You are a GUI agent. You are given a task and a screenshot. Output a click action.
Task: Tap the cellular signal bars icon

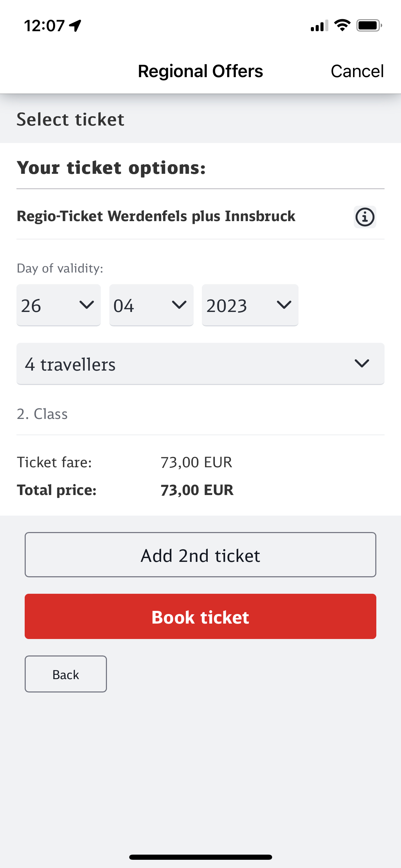pyautogui.click(x=319, y=26)
